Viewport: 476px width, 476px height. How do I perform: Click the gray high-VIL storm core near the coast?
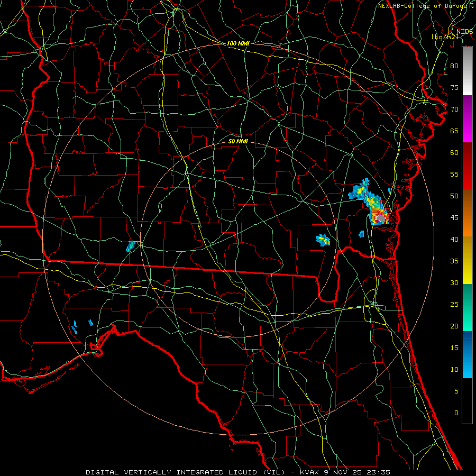pyautogui.click(x=381, y=218)
